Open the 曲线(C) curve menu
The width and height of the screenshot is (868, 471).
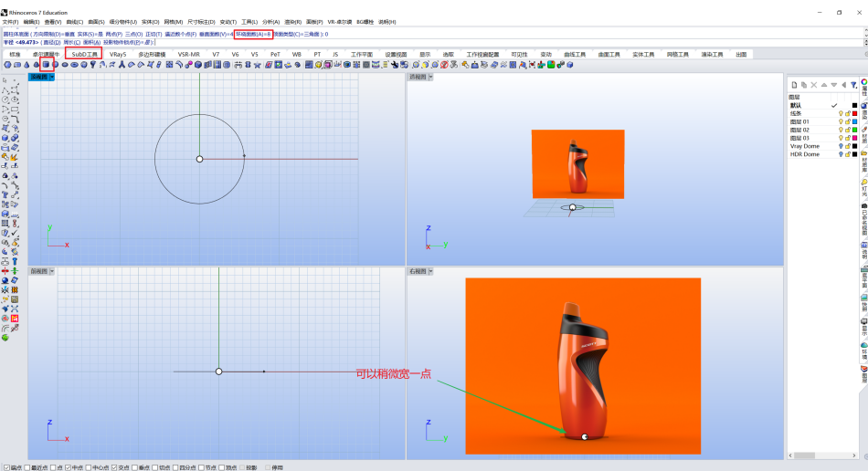(x=75, y=22)
